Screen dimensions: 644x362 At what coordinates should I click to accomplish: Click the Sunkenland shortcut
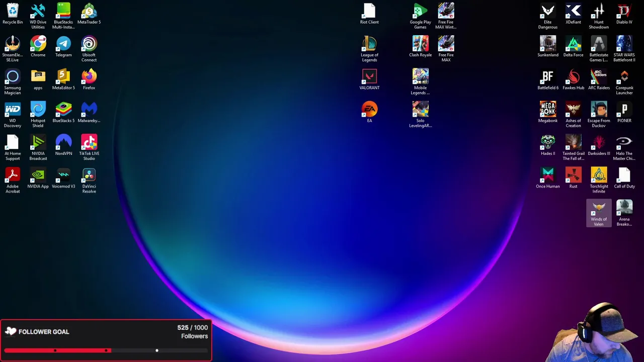point(548,43)
